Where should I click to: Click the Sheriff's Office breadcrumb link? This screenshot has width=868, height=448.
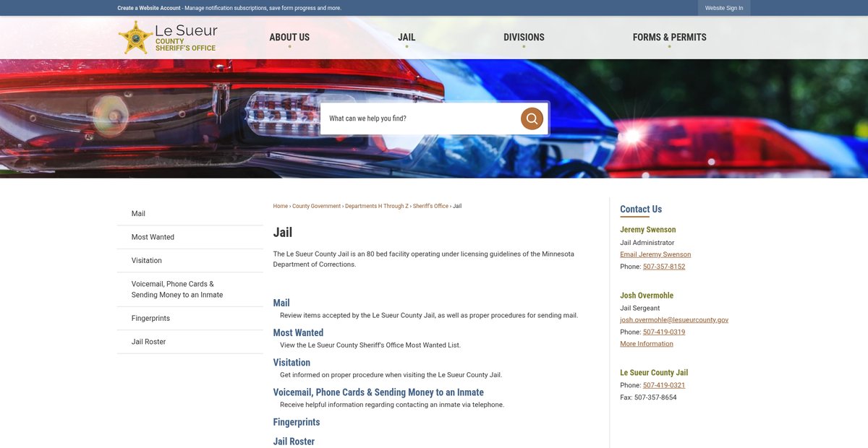[430, 207]
